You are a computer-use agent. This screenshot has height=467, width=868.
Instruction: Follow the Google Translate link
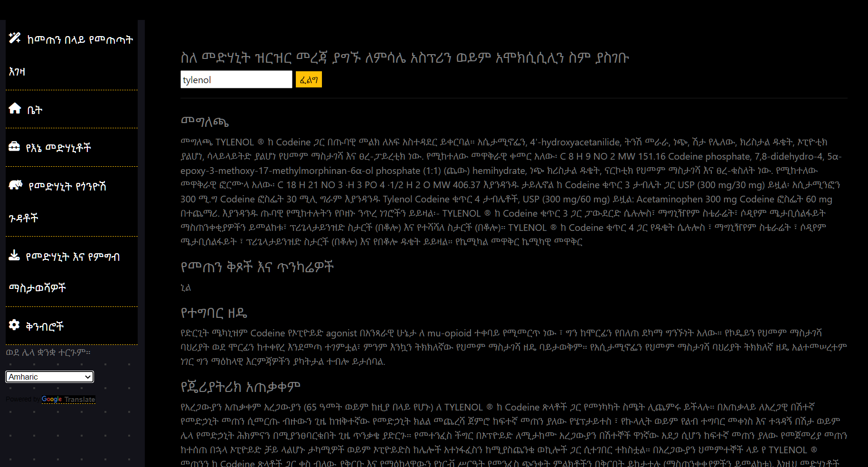[x=68, y=400]
